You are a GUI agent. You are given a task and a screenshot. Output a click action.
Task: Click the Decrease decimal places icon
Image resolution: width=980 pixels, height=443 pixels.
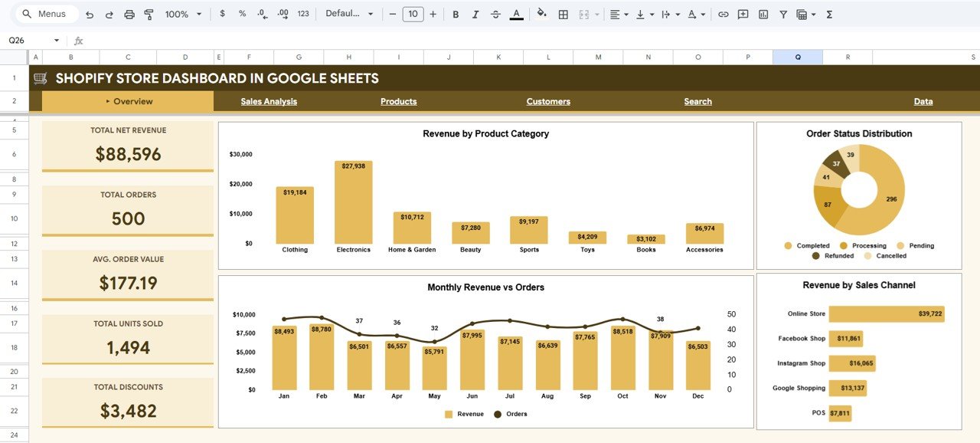(x=260, y=13)
